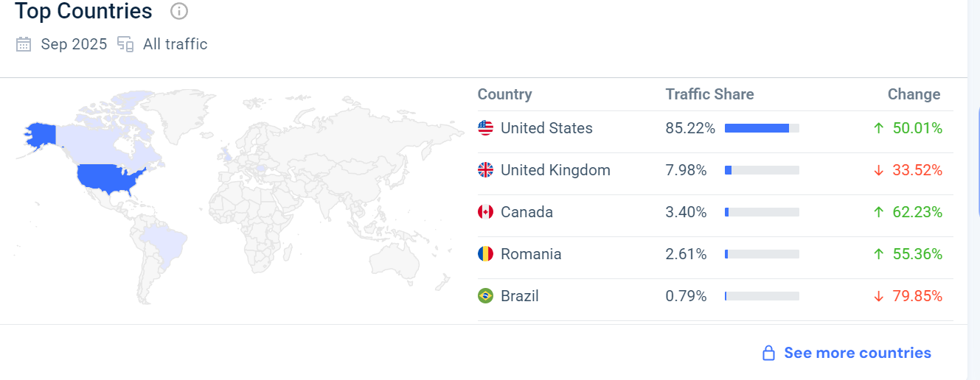Click the Romania flag icon
This screenshot has height=380, width=980.
pos(486,254)
